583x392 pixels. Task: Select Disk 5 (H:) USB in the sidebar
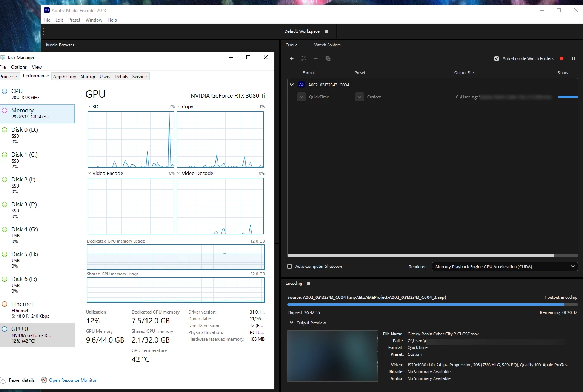(37, 260)
